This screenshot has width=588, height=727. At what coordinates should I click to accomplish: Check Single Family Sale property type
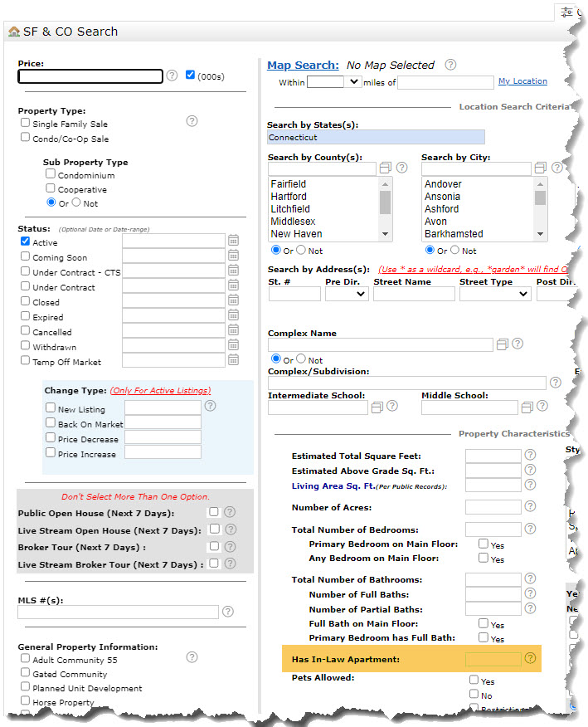click(25, 122)
